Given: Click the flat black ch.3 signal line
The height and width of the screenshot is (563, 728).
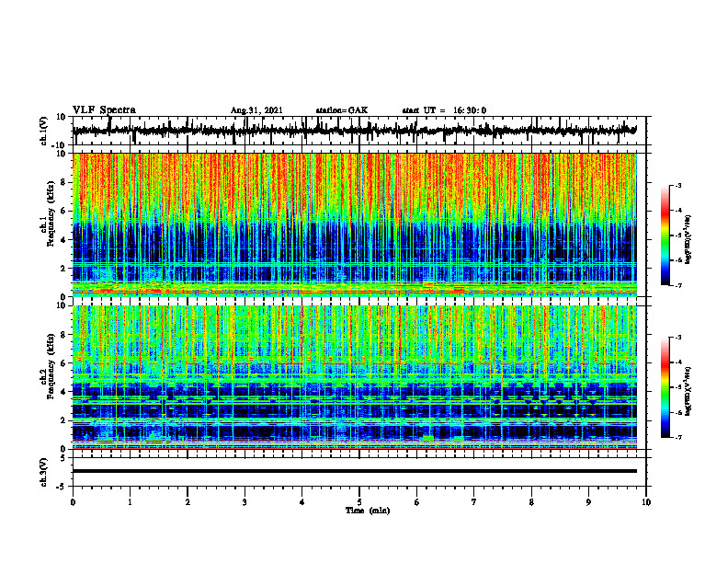Looking at the screenshot, I should 355,471.
